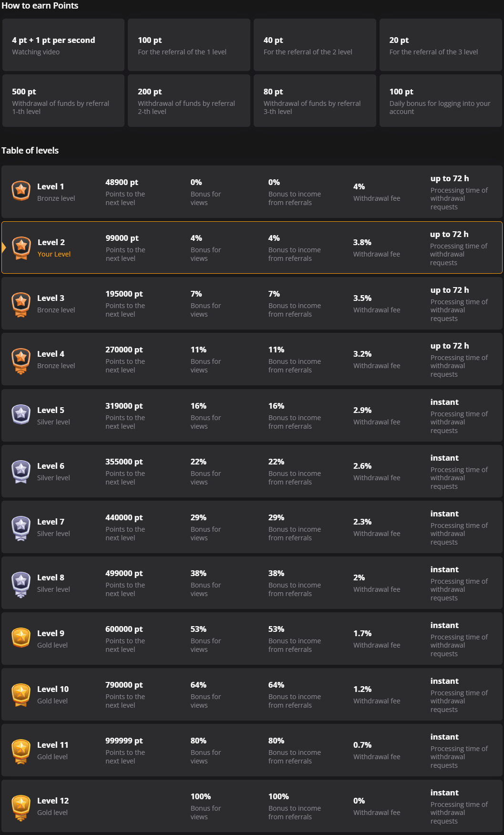Click the Level 11 gold badge icon

tap(21, 751)
